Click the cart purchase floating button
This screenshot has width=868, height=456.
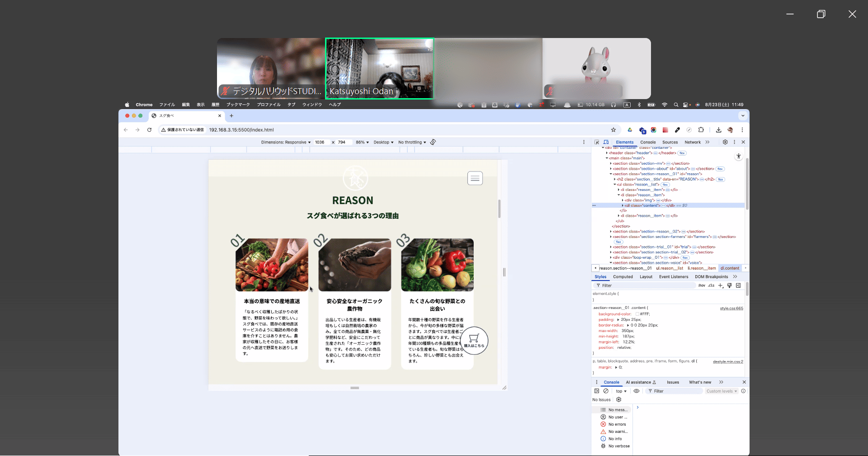[474, 341]
